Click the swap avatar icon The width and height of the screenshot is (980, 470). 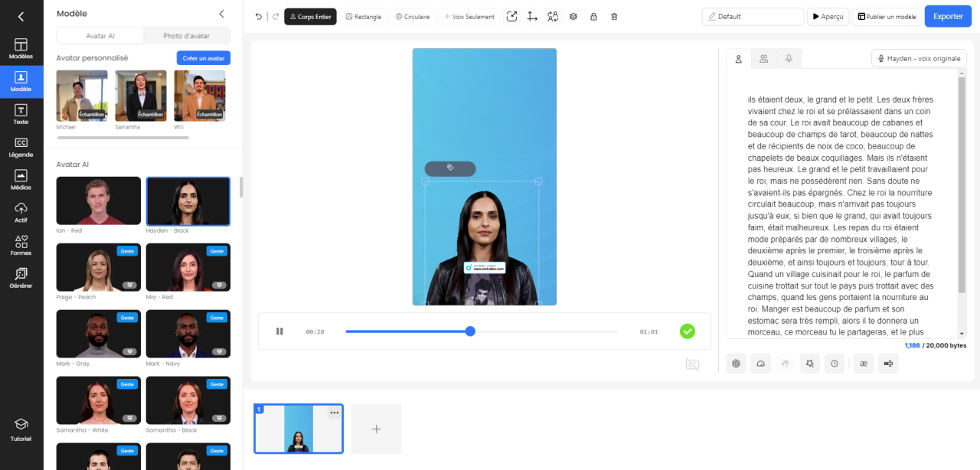click(x=553, y=16)
